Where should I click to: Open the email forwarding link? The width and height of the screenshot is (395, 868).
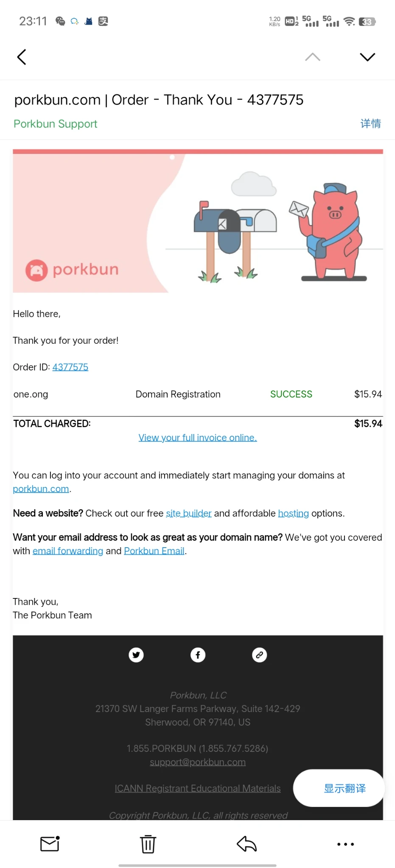point(68,551)
